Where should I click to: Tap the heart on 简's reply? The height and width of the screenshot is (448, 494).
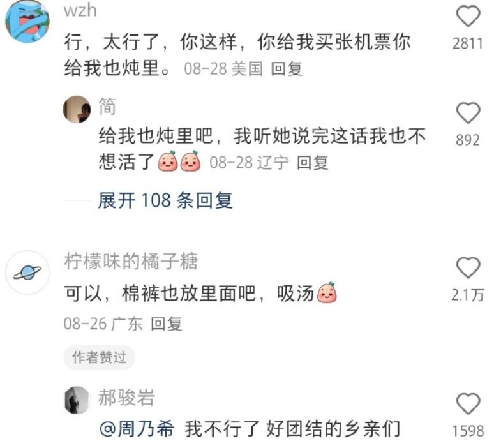468,113
